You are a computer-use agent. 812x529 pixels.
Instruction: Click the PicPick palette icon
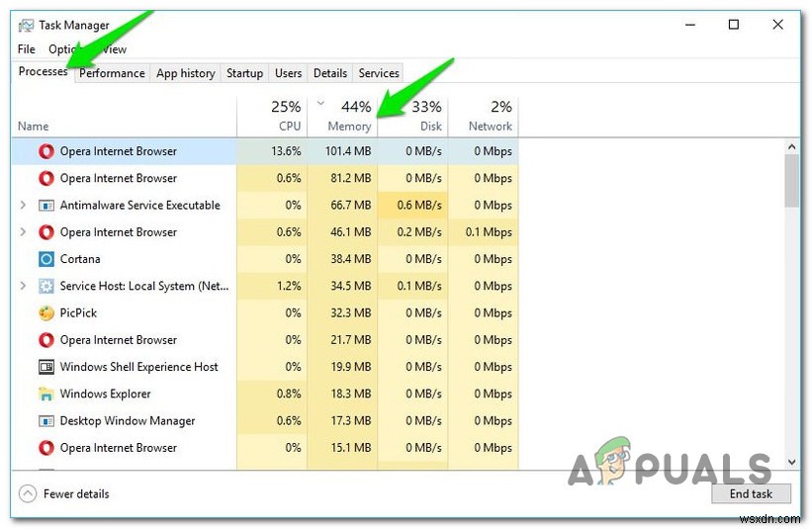click(46, 312)
